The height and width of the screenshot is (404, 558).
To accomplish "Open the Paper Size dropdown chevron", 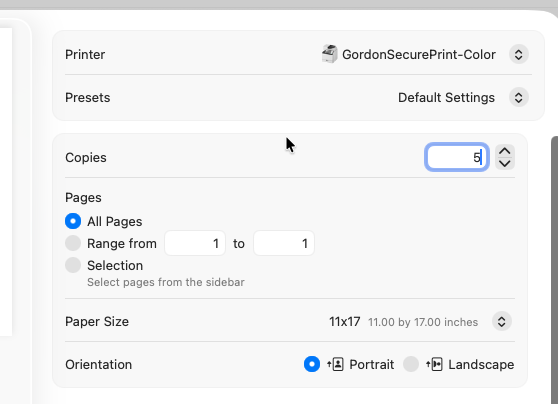I will (x=502, y=321).
